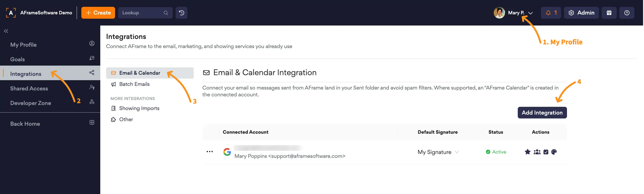Click the My Profile person icon

click(x=92, y=43)
